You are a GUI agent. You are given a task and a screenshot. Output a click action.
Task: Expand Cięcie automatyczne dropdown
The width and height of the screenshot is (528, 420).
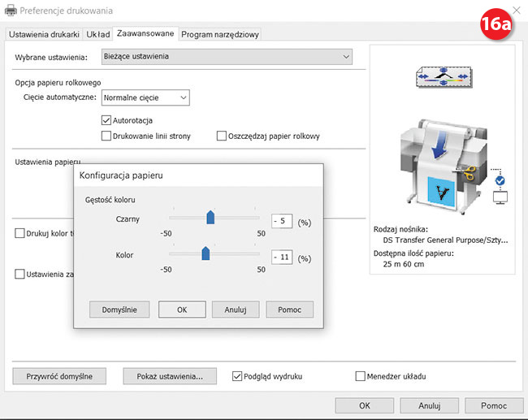145,98
